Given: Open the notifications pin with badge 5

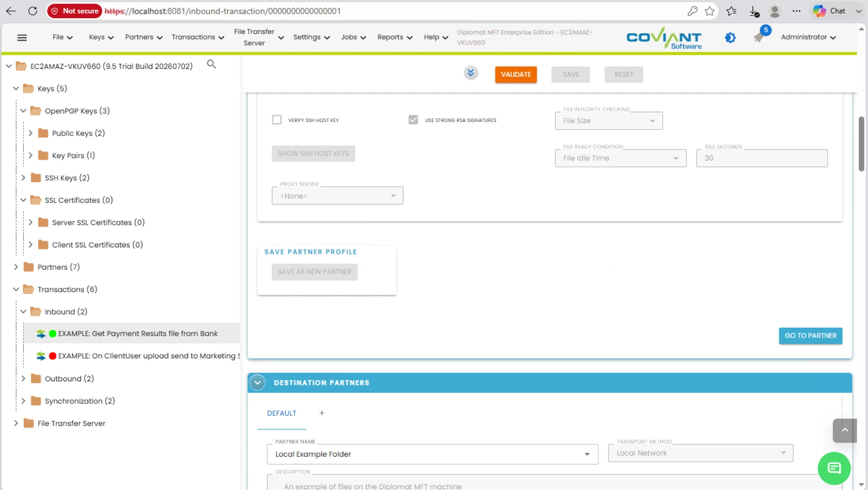Looking at the screenshot, I should pos(760,36).
